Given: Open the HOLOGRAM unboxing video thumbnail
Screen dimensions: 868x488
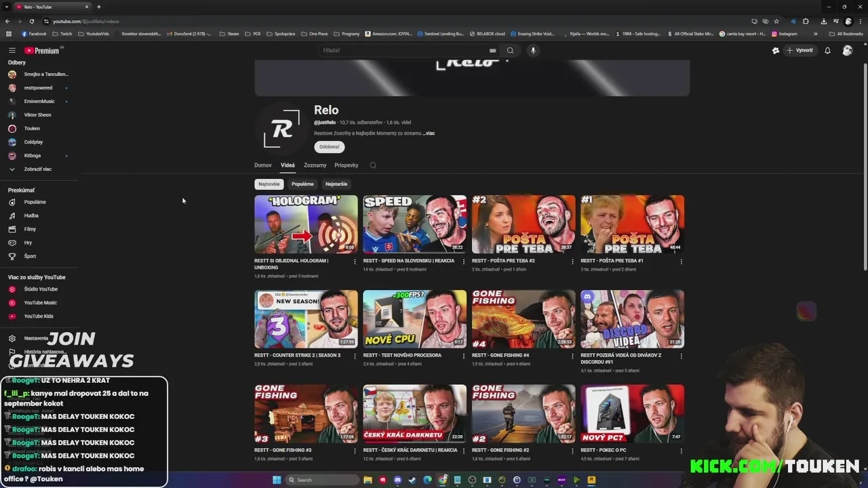Looking at the screenshot, I should point(306,224).
